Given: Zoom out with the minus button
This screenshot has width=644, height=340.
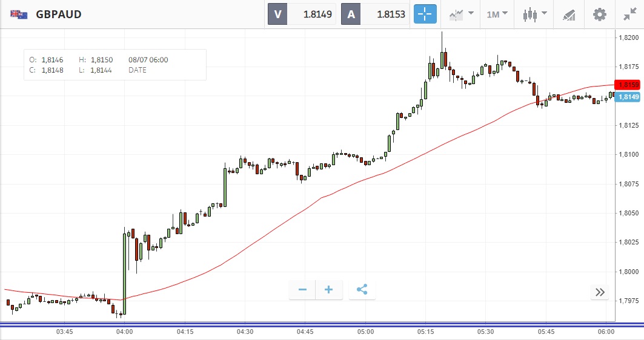Looking at the screenshot, I should tap(302, 290).
